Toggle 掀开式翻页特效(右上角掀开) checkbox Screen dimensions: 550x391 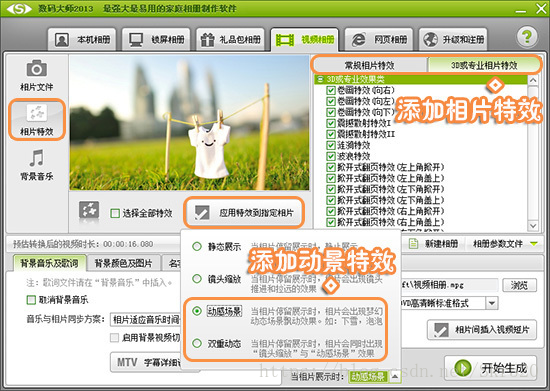(330, 211)
